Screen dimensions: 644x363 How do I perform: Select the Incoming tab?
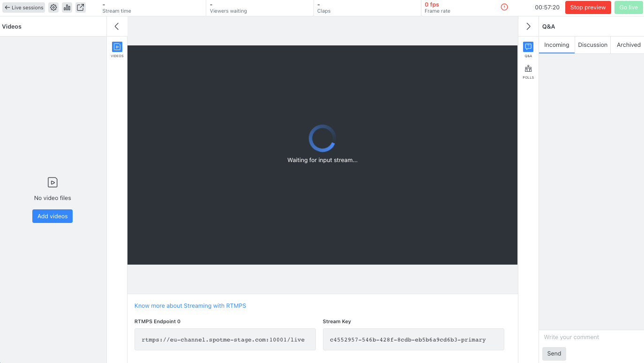tap(556, 44)
